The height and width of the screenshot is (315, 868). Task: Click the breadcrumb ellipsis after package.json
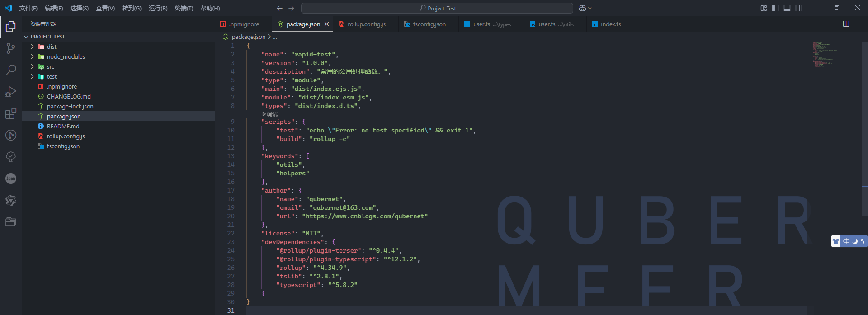coord(275,37)
